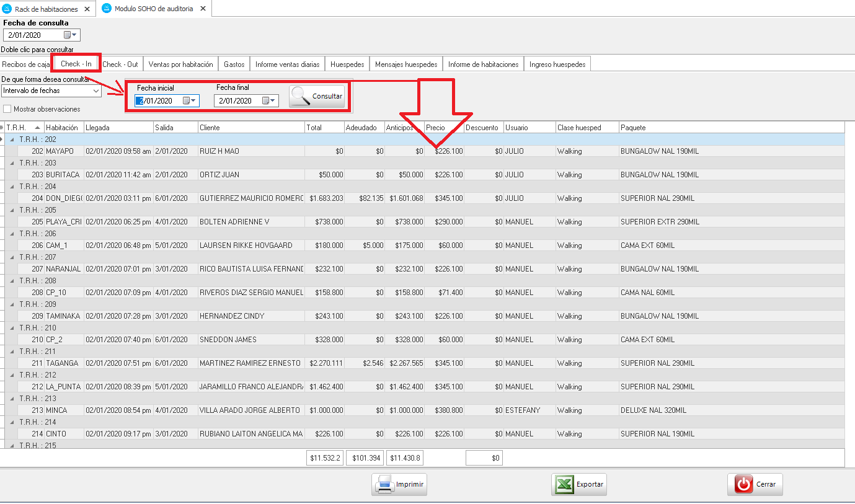The height and width of the screenshot is (504, 855).
Task: Open calendar picker for Fecha final
Action: 269,100
